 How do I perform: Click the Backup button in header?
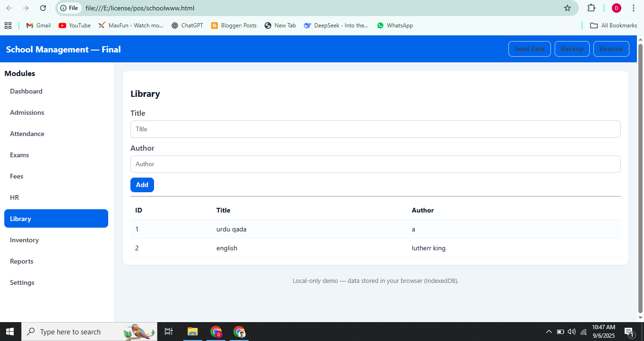coord(572,49)
